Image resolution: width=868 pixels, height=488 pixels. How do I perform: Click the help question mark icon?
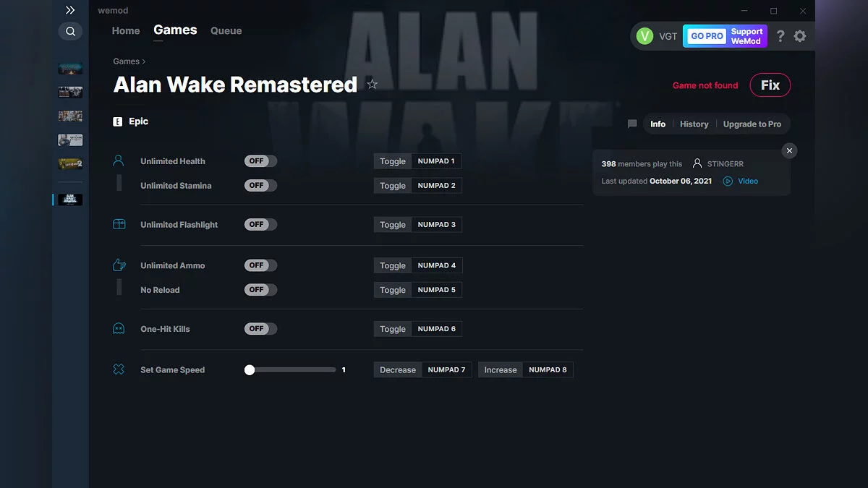[780, 35]
